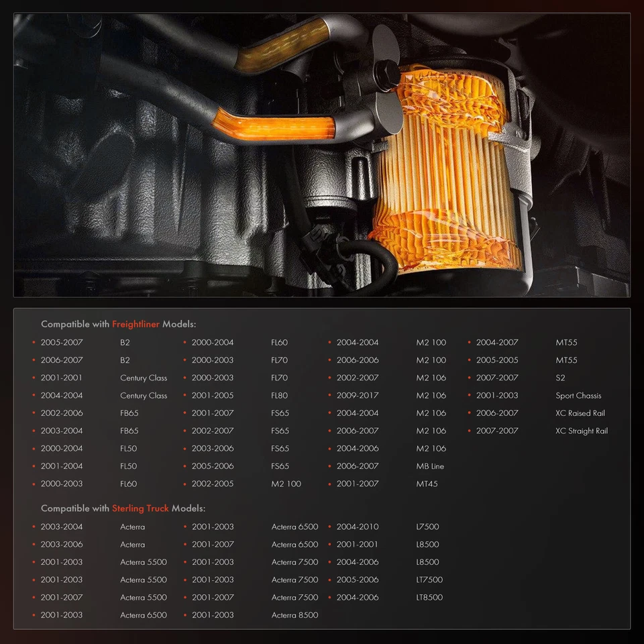Click the 'LT8500' model entry
Image resolution: width=644 pixels, height=644 pixels.
(429, 597)
